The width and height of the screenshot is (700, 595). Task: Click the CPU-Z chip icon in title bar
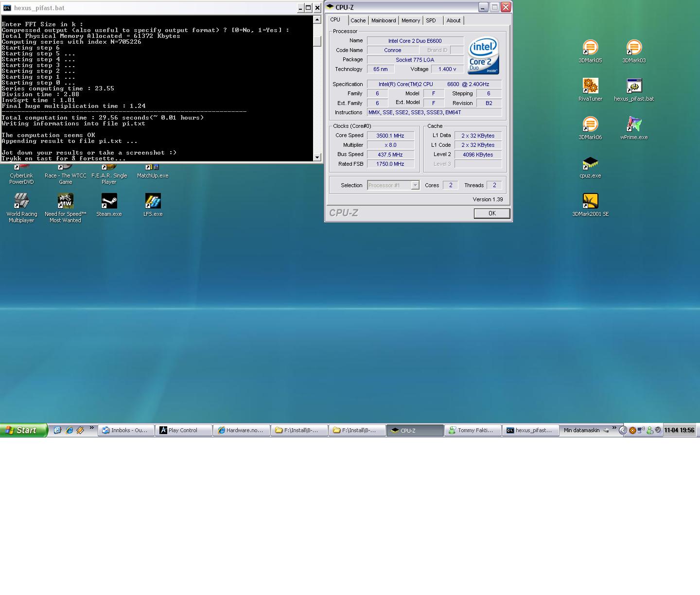point(330,7)
